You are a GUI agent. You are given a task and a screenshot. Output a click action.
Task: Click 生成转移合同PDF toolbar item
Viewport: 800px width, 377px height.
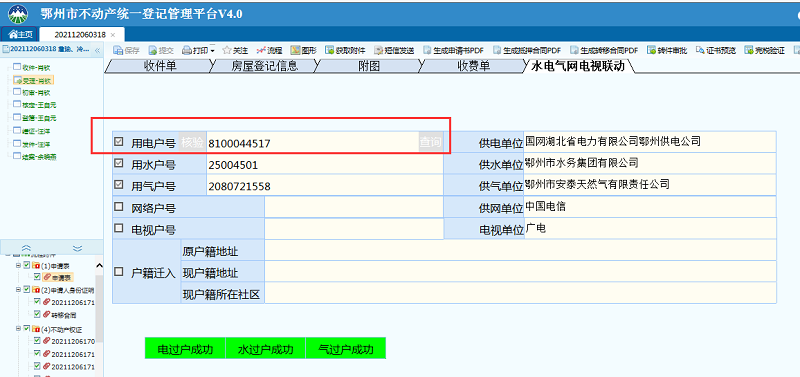[x=604, y=51]
